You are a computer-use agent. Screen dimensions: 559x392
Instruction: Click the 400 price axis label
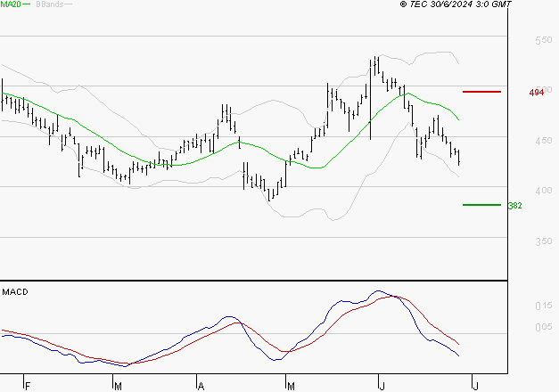click(544, 191)
